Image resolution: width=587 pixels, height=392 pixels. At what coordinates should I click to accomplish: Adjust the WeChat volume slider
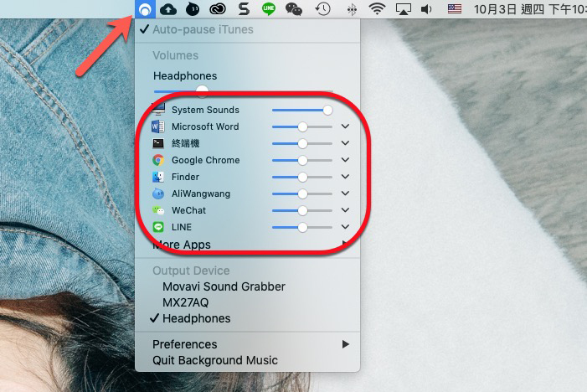click(302, 210)
